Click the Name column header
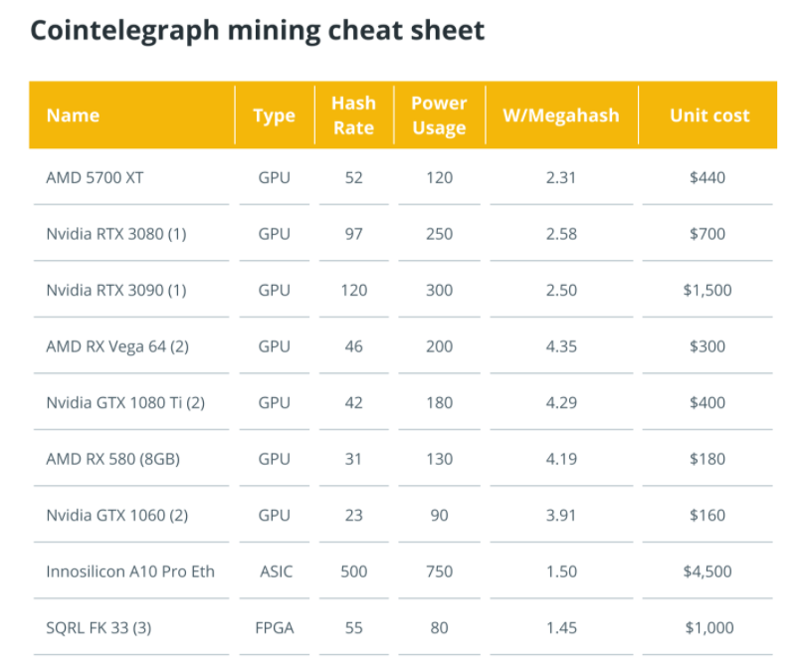 click(73, 115)
